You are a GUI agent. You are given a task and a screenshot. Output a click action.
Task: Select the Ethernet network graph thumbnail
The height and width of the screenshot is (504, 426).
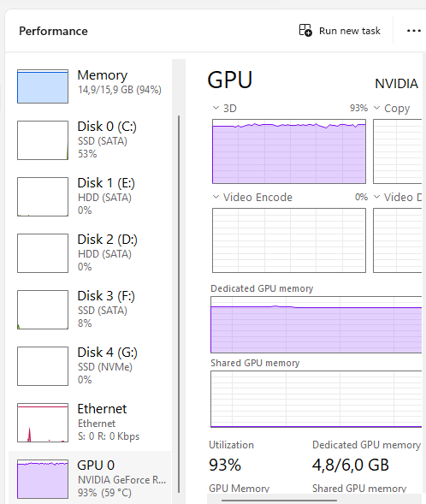point(43,423)
